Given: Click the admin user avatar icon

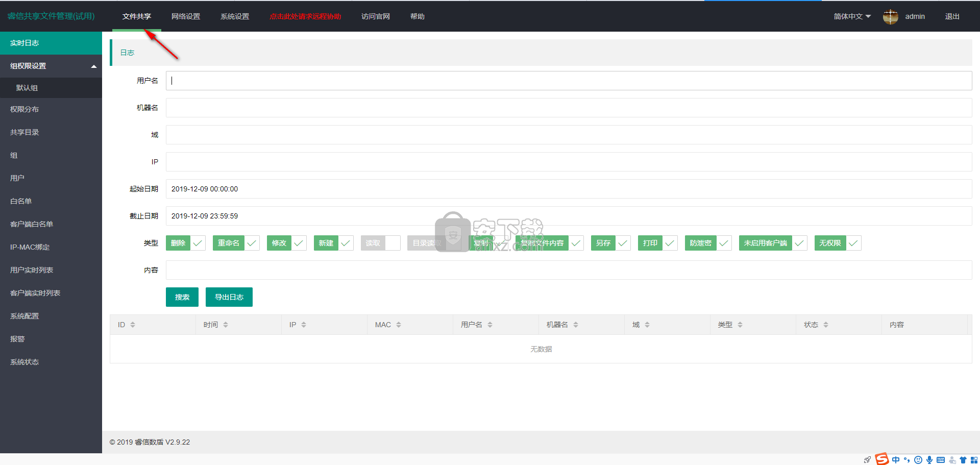Looking at the screenshot, I should pos(891,17).
